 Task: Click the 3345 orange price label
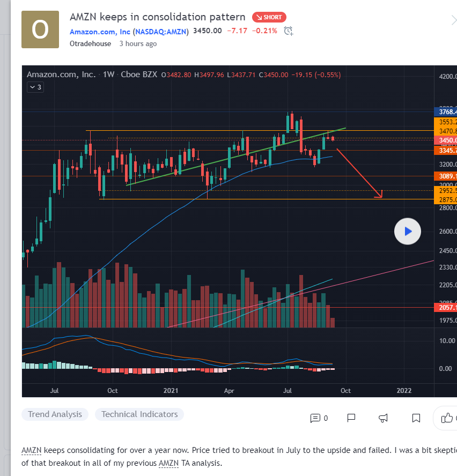(445, 150)
